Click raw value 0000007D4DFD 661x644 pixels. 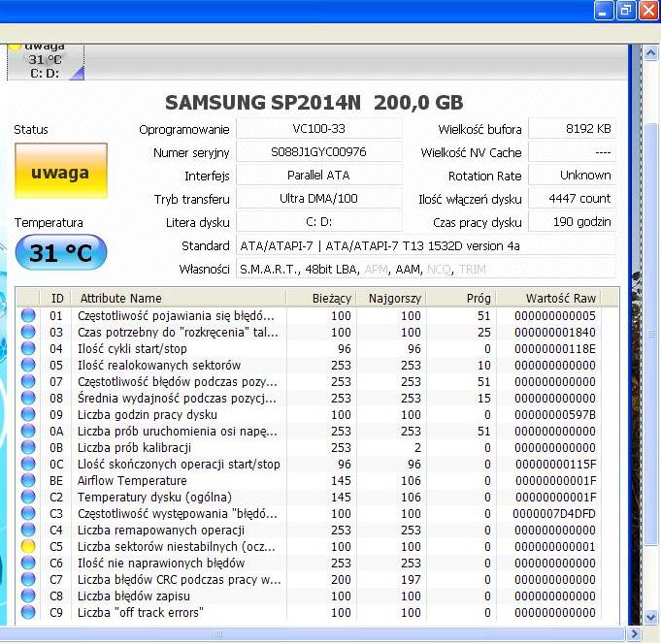tap(554, 513)
